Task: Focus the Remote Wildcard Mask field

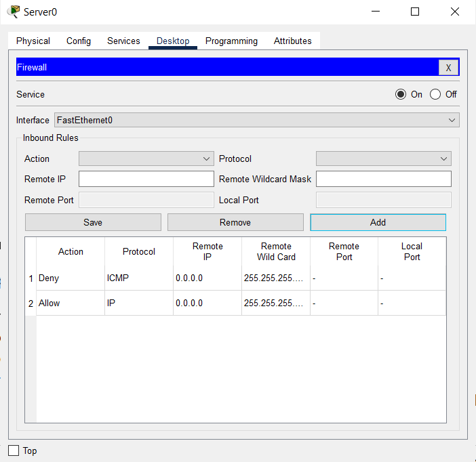Action: pos(383,179)
